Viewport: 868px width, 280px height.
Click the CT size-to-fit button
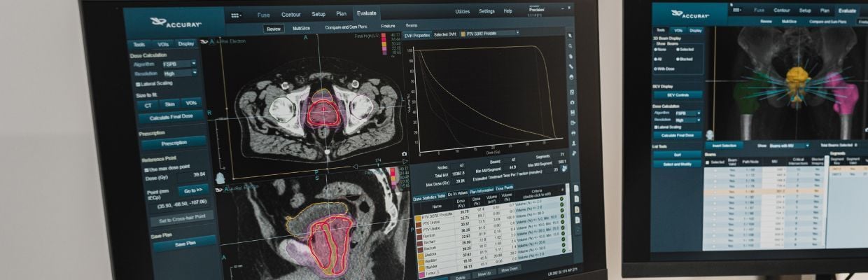(x=148, y=105)
